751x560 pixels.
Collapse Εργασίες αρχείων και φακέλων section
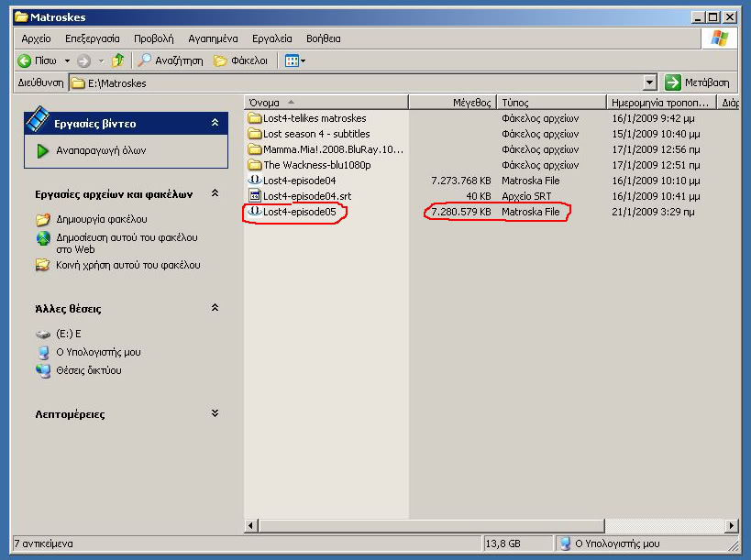[215, 193]
